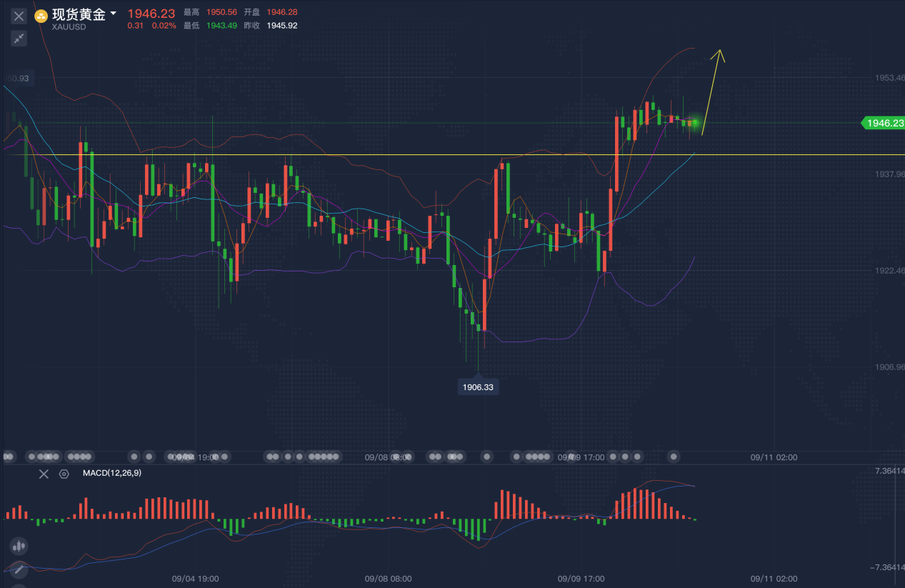Click the 1906.33 low price label
Viewport: 905px width, 588px height.
478,387
